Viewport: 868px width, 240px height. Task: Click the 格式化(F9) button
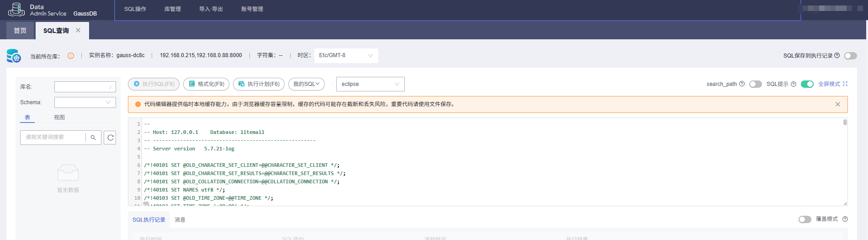point(206,84)
